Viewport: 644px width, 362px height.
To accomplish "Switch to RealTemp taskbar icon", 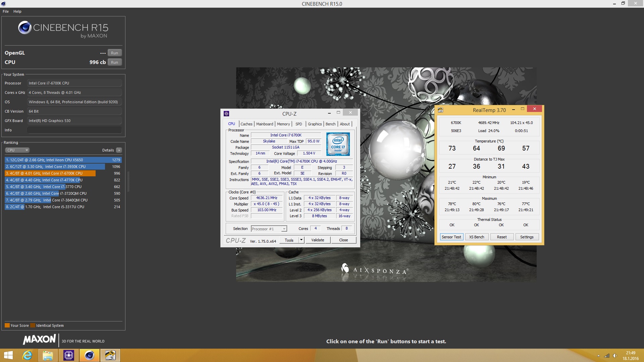I will (x=110, y=355).
